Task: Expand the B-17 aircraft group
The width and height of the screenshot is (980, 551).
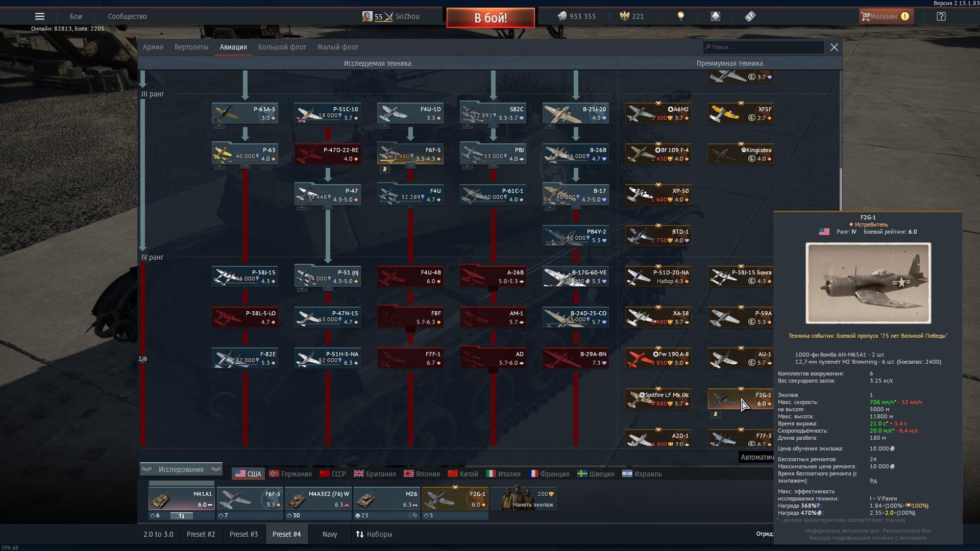Action: click(x=576, y=207)
